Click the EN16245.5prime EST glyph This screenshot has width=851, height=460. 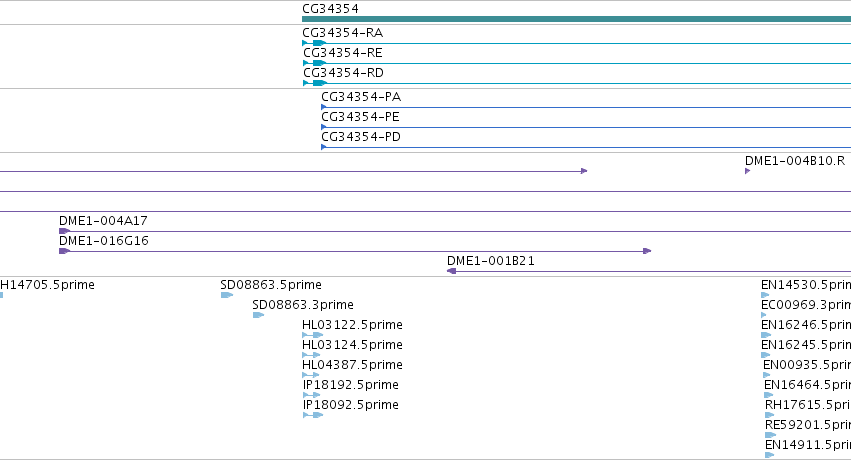pyautogui.click(x=766, y=356)
